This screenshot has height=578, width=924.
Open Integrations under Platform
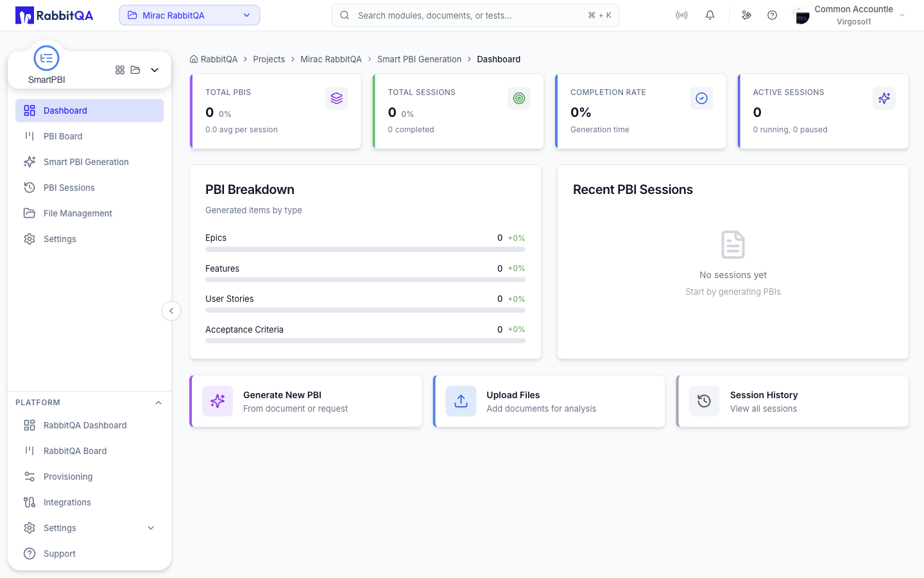tap(89, 502)
